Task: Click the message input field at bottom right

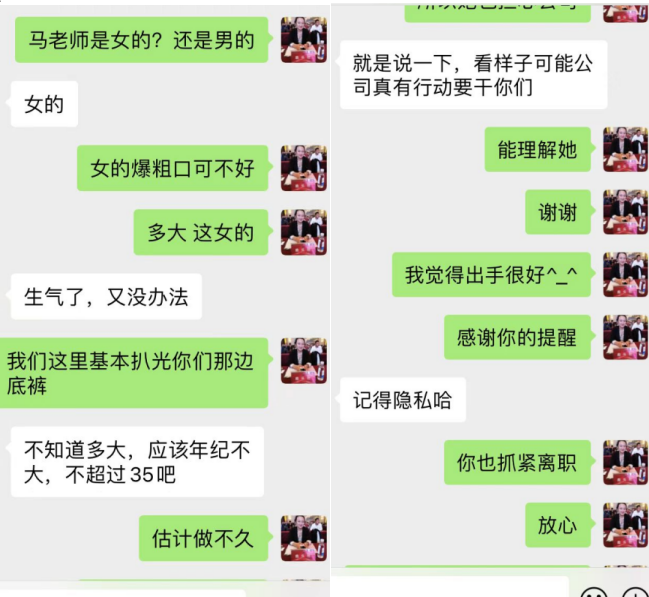Action: click(450, 587)
